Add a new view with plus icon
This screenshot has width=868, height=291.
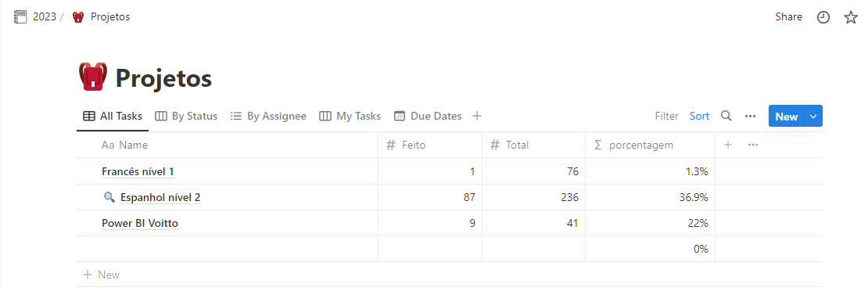coord(477,116)
